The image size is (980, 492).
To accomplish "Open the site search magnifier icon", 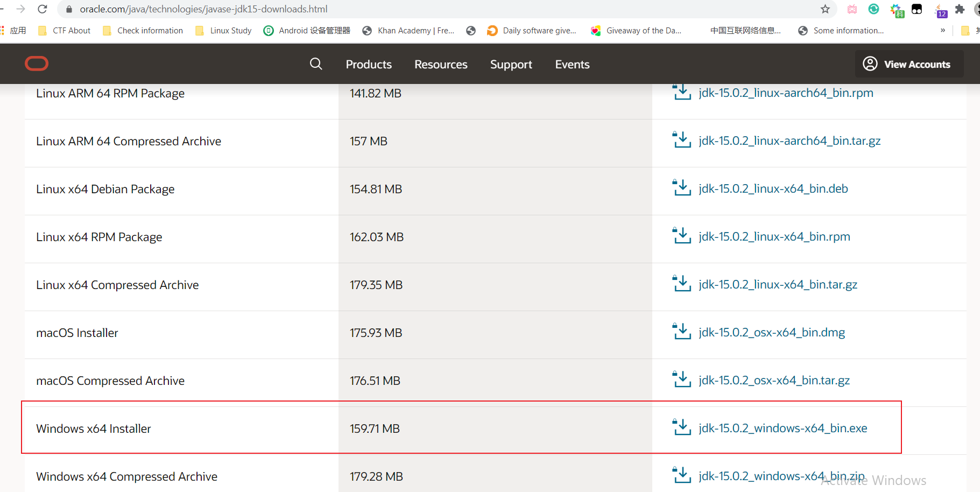I will tap(316, 64).
